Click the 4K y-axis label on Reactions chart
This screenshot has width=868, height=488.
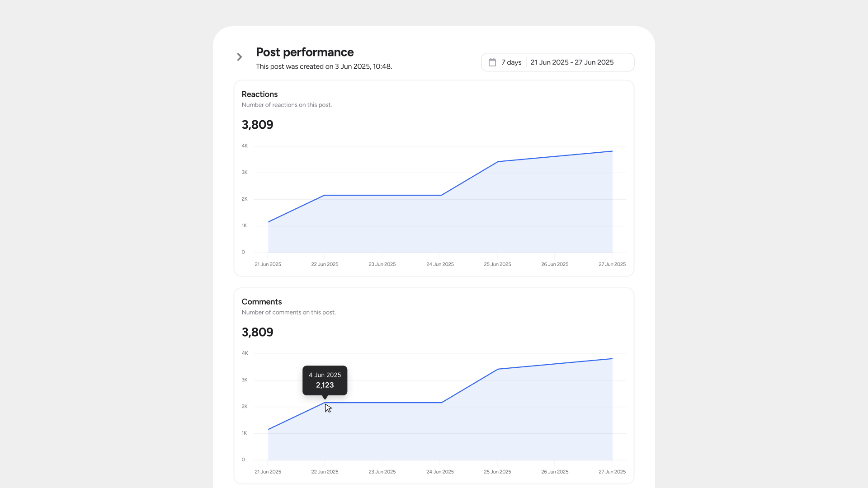pos(245,146)
